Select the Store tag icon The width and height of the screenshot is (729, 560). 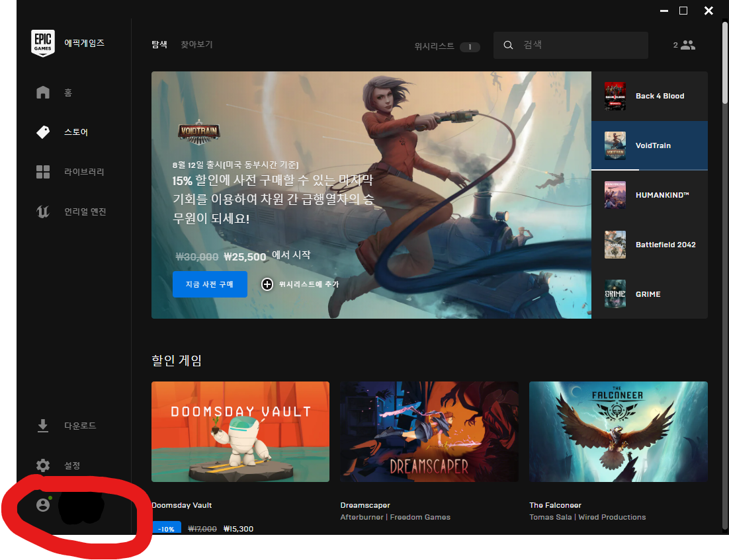coord(43,132)
